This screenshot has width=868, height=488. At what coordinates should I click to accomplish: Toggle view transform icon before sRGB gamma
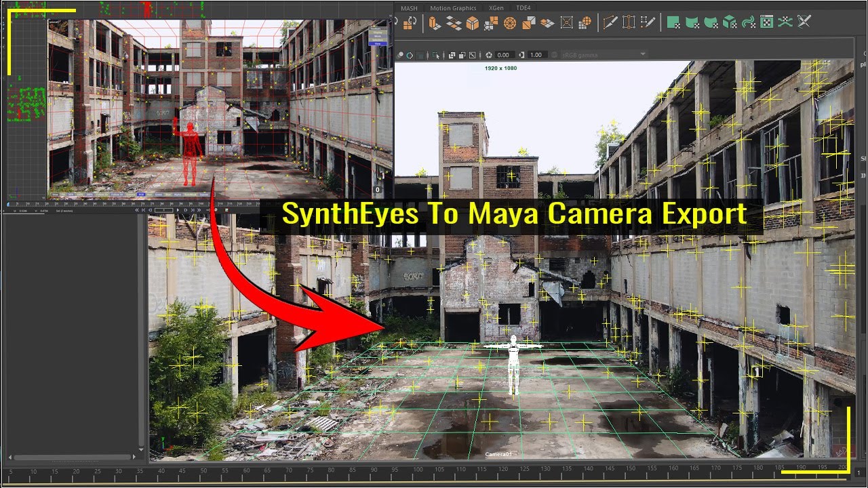pyautogui.click(x=554, y=55)
